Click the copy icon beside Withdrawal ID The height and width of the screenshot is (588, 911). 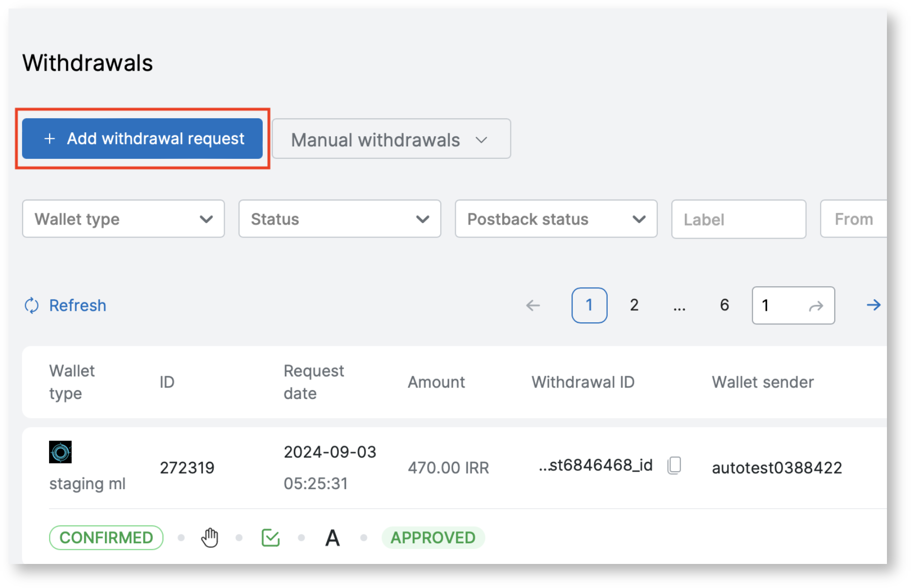click(674, 465)
